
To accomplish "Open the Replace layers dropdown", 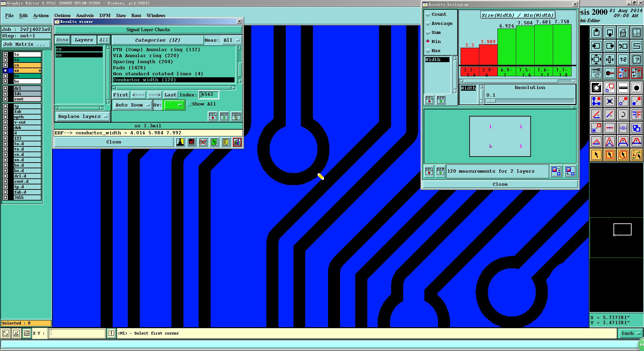I will pos(83,117).
